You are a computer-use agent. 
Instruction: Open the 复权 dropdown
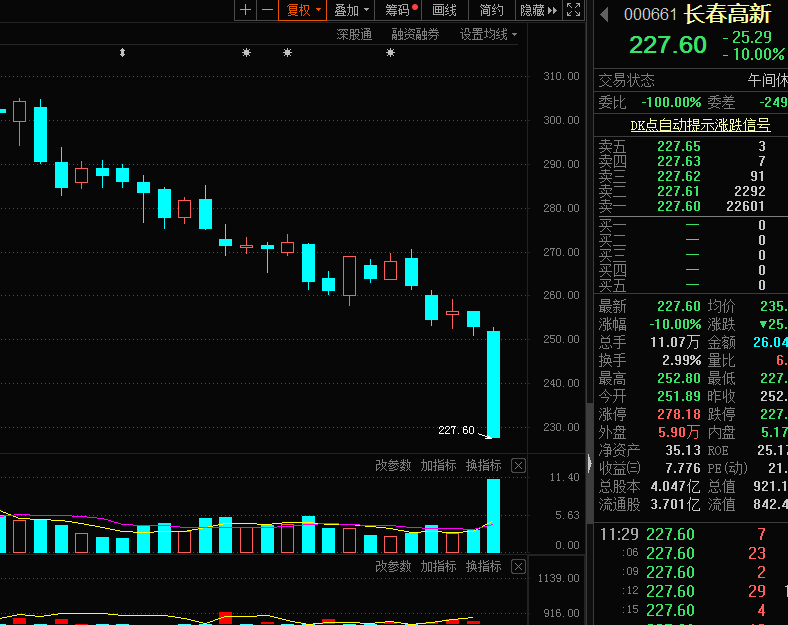coord(303,10)
